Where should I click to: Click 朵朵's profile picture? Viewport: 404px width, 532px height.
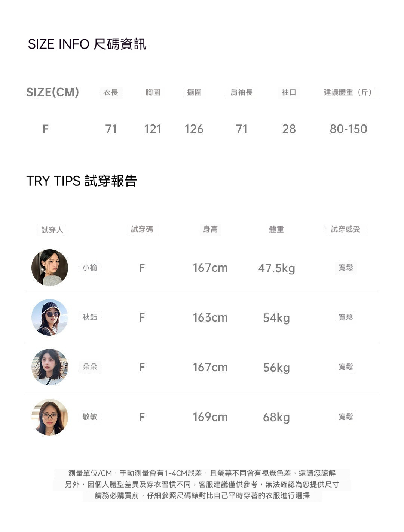50,367
